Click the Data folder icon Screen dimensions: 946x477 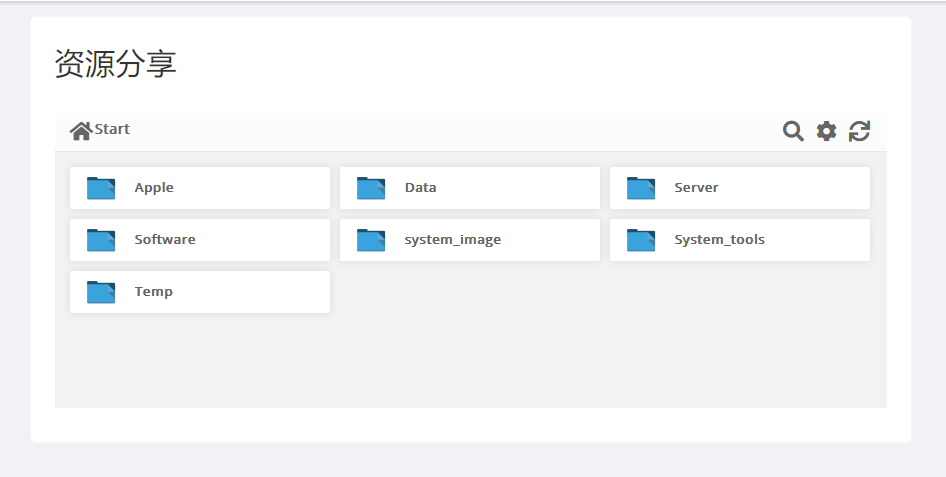click(371, 188)
